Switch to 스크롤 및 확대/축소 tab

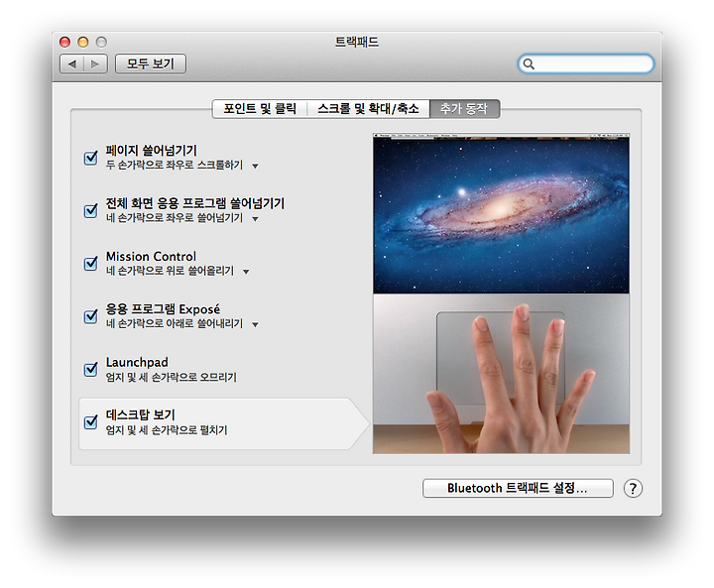pyautogui.click(x=368, y=109)
